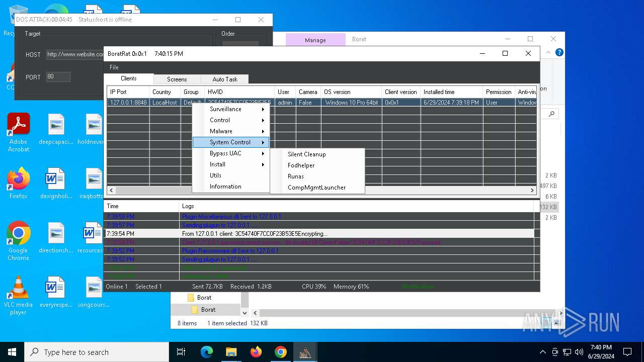Open volume control in system tray
The height and width of the screenshot is (362, 644).
coord(579,352)
